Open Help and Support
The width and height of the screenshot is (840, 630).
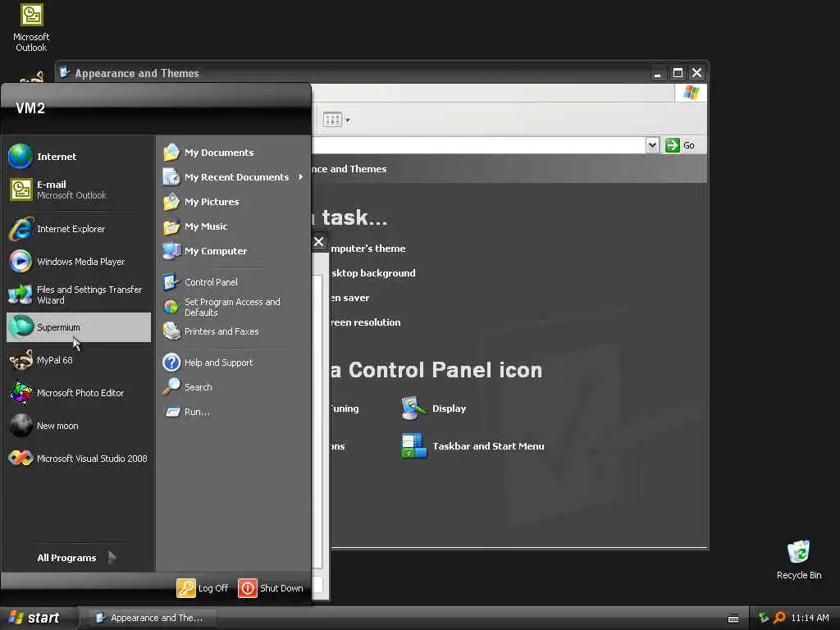[x=234, y=363]
